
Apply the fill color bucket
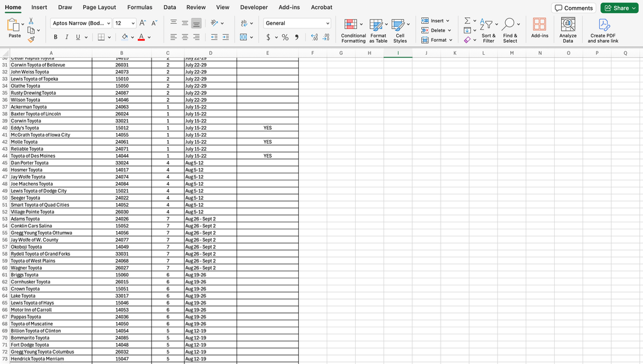click(x=124, y=37)
